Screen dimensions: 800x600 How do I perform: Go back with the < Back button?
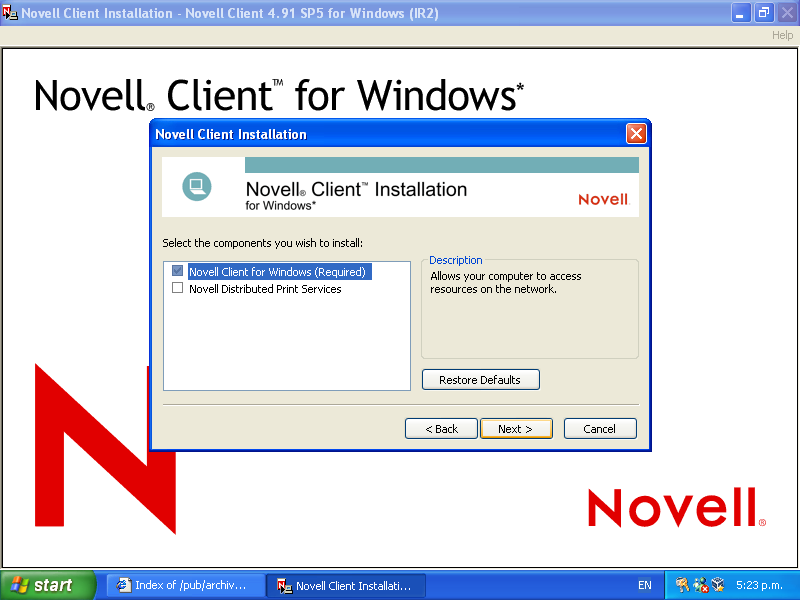pyautogui.click(x=441, y=429)
